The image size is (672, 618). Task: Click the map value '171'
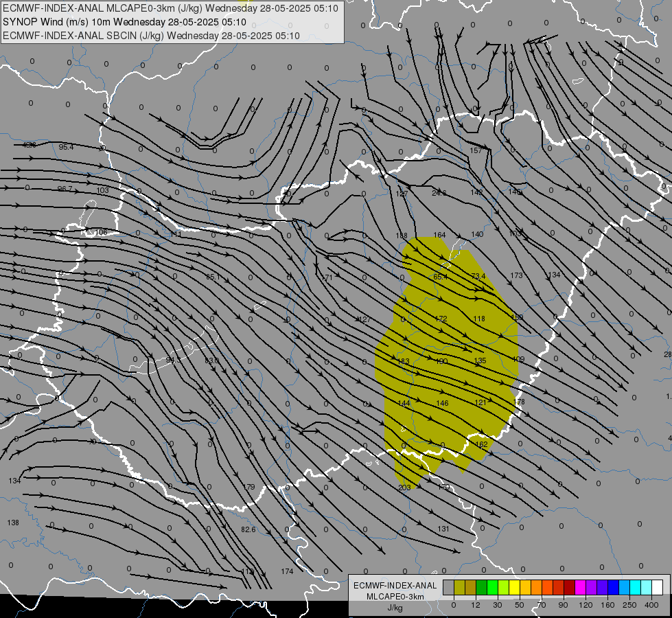pos(327,277)
